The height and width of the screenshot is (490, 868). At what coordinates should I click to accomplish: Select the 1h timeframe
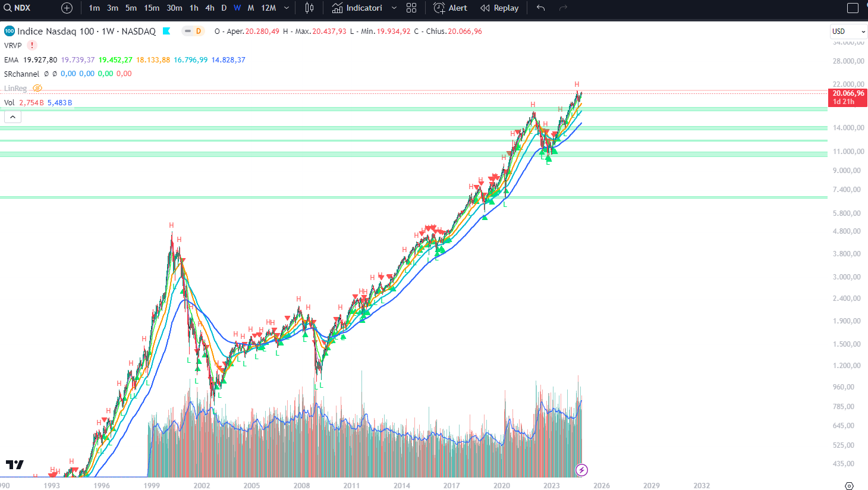point(193,8)
